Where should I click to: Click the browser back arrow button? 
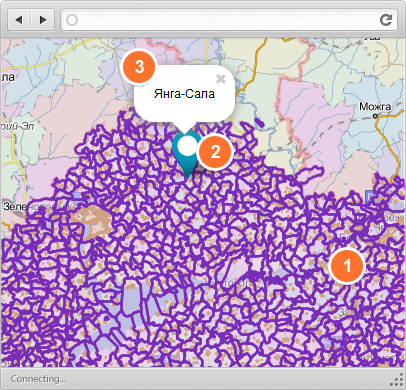[19, 20]
